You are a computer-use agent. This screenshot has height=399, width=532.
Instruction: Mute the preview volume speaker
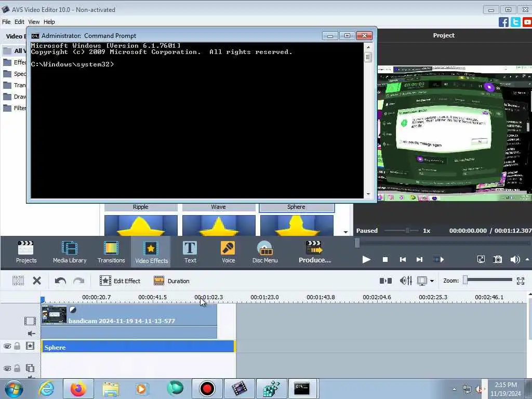pos(515,260)
